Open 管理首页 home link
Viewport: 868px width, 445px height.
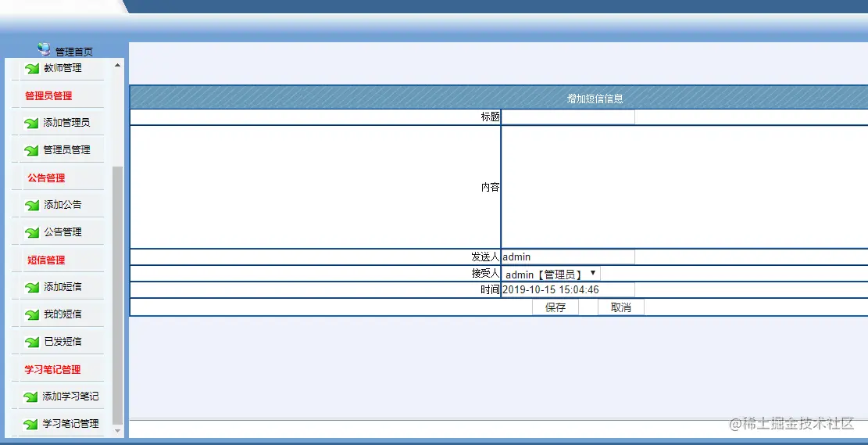74,52
